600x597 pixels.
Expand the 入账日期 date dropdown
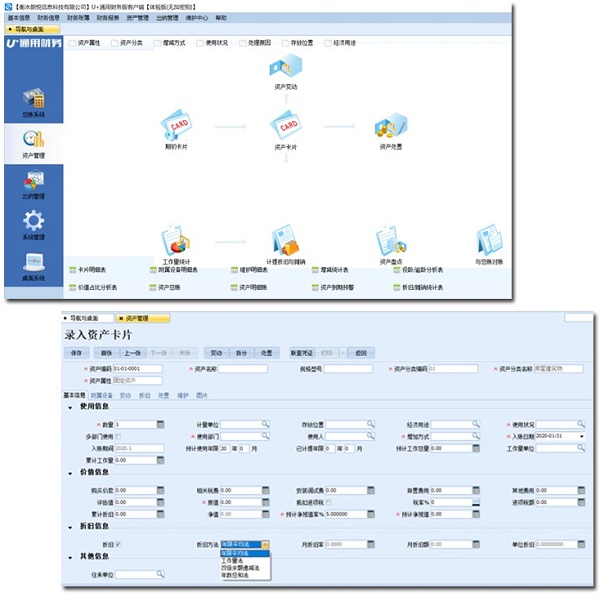tap(582, 436)
